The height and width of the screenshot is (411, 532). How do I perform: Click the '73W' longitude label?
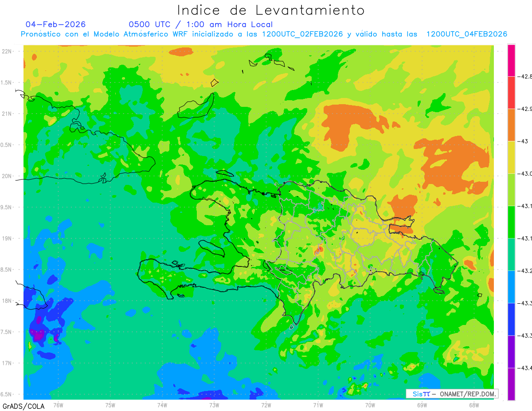coord(214,405)
